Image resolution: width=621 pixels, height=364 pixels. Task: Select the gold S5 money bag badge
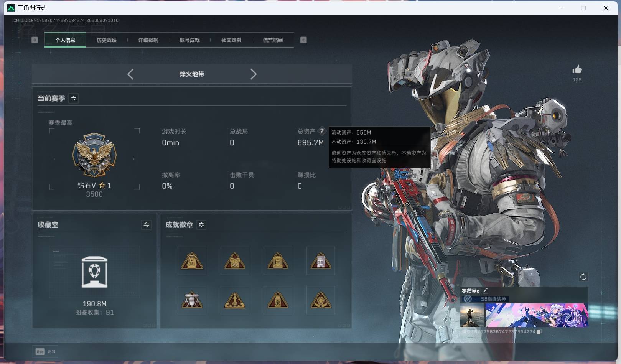coord(192,261)
